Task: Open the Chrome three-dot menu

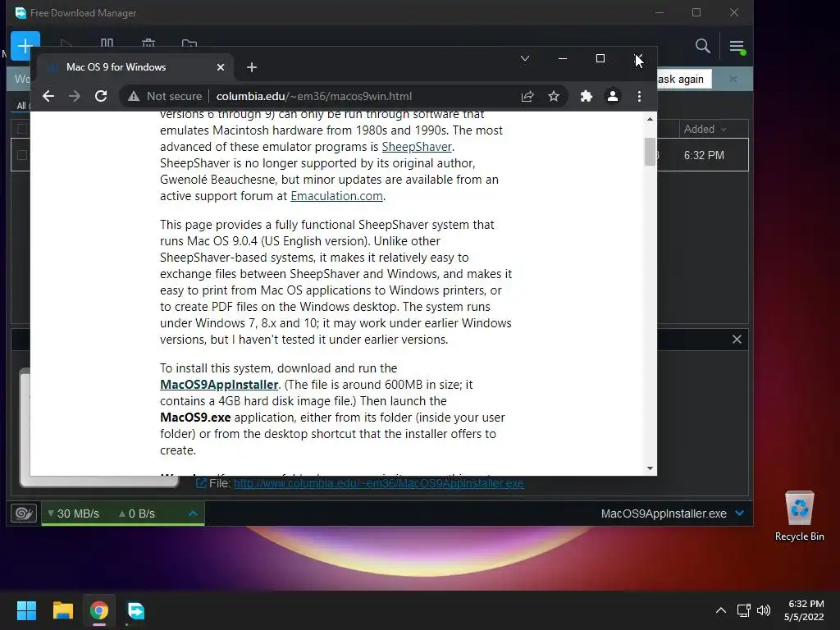Action: click(x=639, y=97)
